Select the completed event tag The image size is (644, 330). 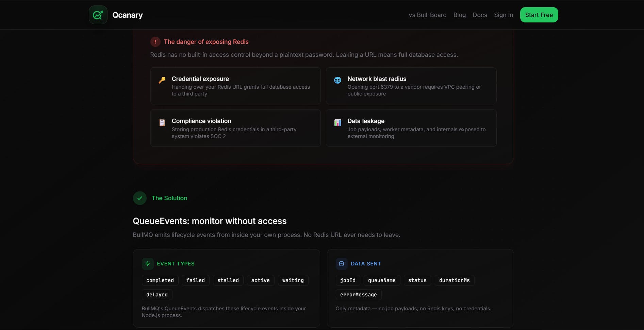point(160,280)
